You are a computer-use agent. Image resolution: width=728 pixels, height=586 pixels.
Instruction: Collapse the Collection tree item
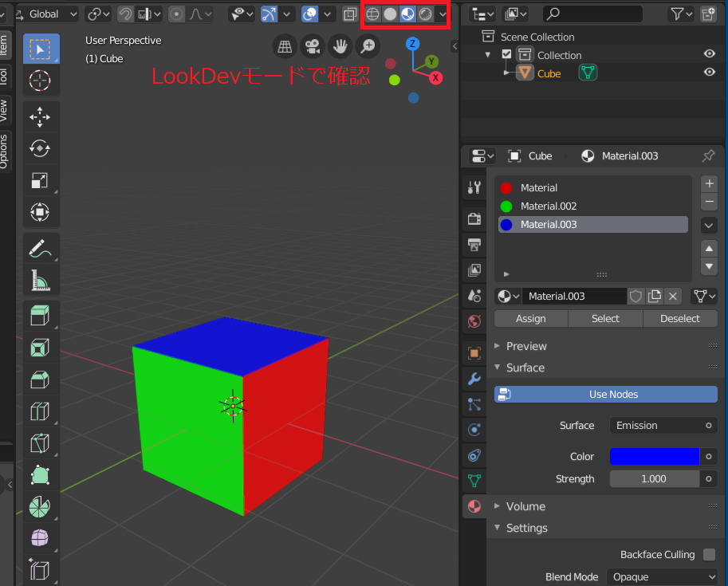click(487, 55)
